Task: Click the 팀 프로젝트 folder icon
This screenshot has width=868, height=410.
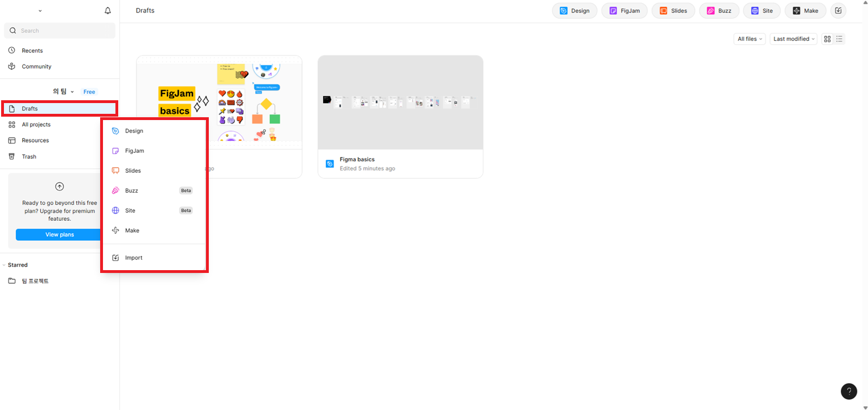Action: pyautogui.click(x=12, y=281)
